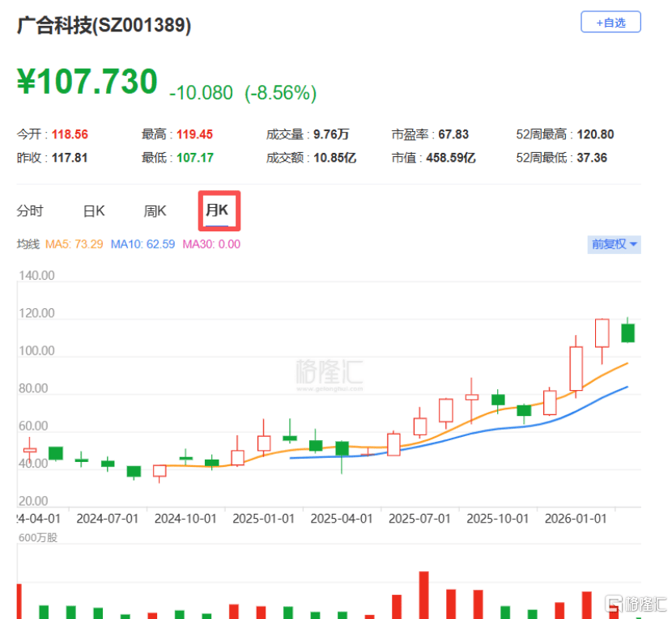Click the MA30 moving average label
672x619 pixels.
(211, 244)
